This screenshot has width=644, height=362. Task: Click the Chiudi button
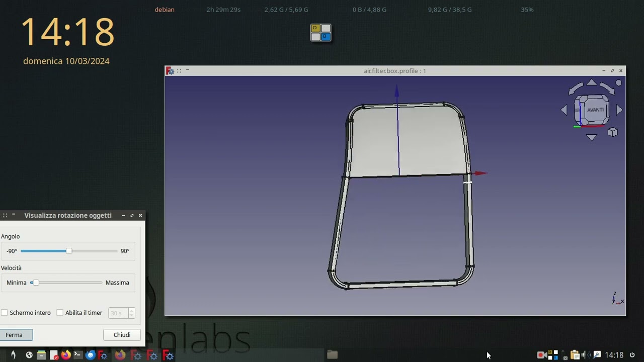(x=122, y=335)
